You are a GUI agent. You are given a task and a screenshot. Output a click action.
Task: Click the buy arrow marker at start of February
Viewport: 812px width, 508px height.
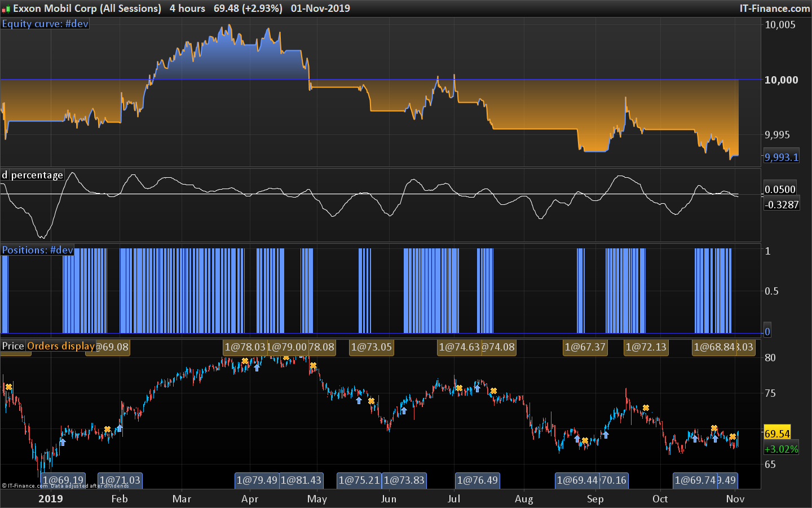(x=120, y=428)
